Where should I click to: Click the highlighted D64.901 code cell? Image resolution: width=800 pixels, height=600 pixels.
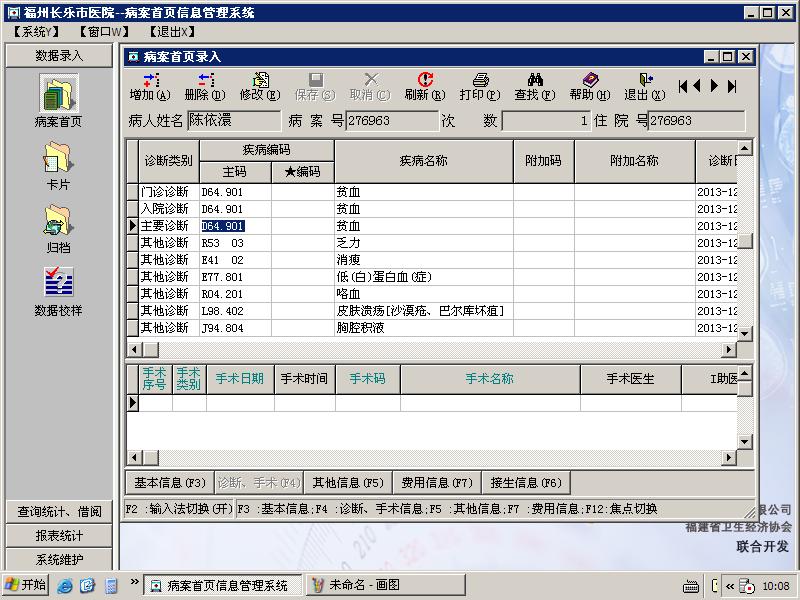pyautogui.click(x=235, y=226)
